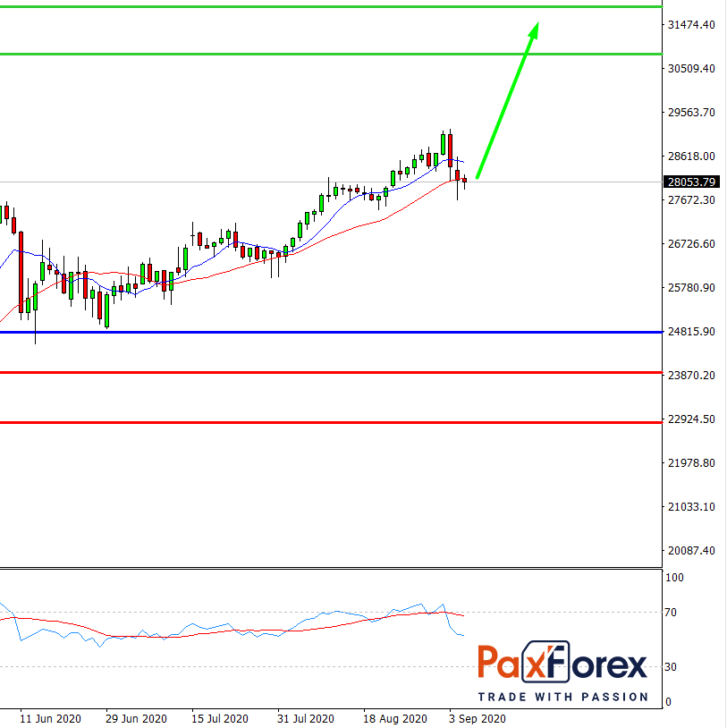Viewport: 727px width, 728px height.
Task: Click the latest candlestick on the chart
Action: point(465,181)
